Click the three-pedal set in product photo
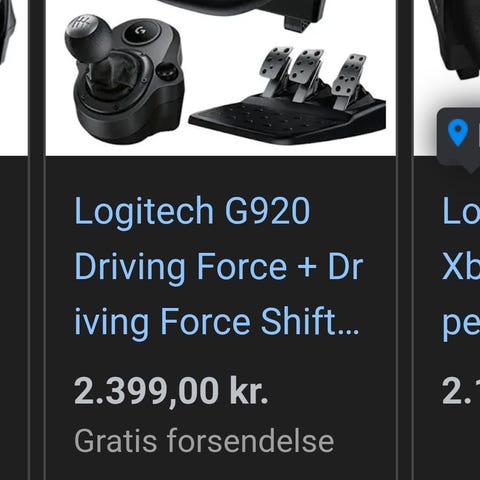This screenshot has height=480, width=480. click(x=288, y=95)
